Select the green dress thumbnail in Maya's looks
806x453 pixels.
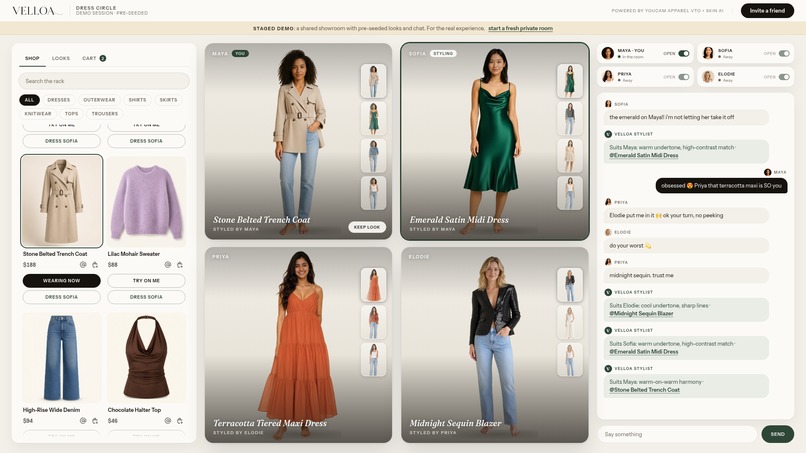(x=374, y=118)
